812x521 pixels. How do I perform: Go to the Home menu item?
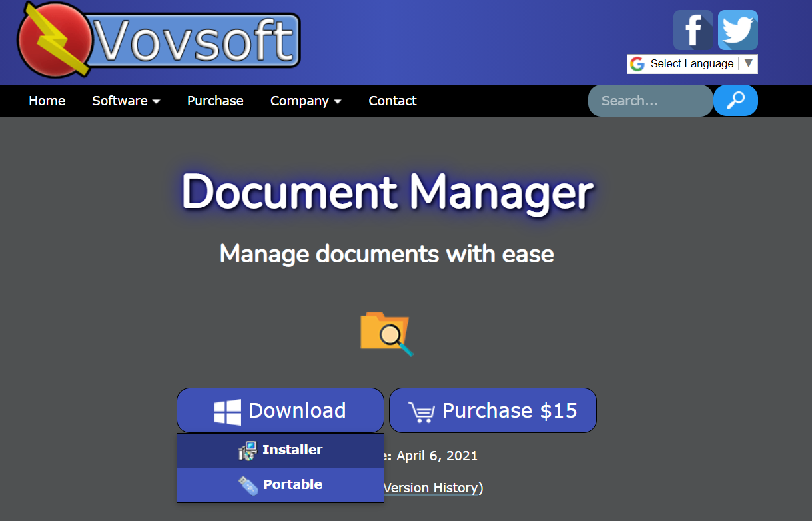click(47, 101)
